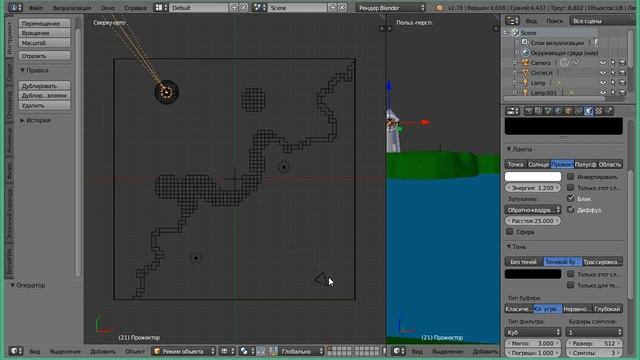The height and width of the screenshot is (360, 640).
Task: Enable lamp Только этот сл... checkbox
Action: 571,188
